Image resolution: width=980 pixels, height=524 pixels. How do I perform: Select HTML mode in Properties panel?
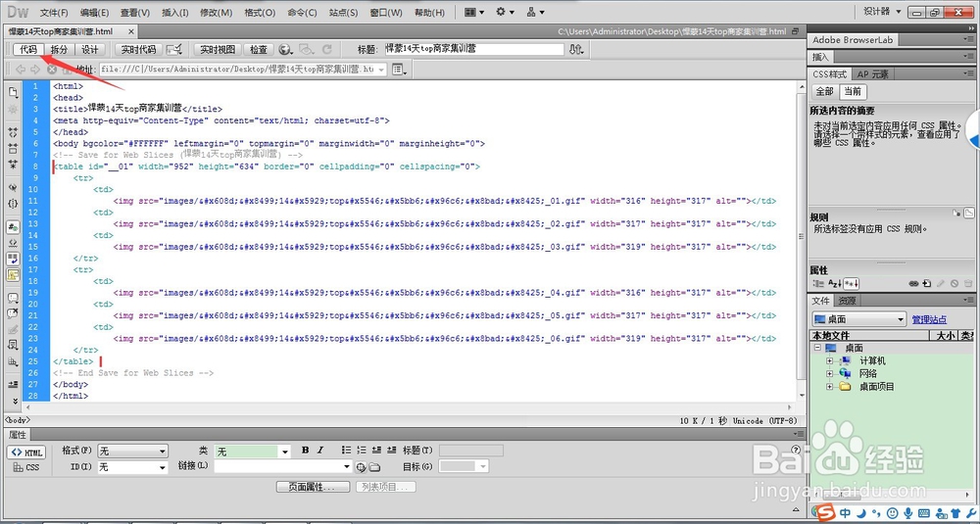pos(26,453)
